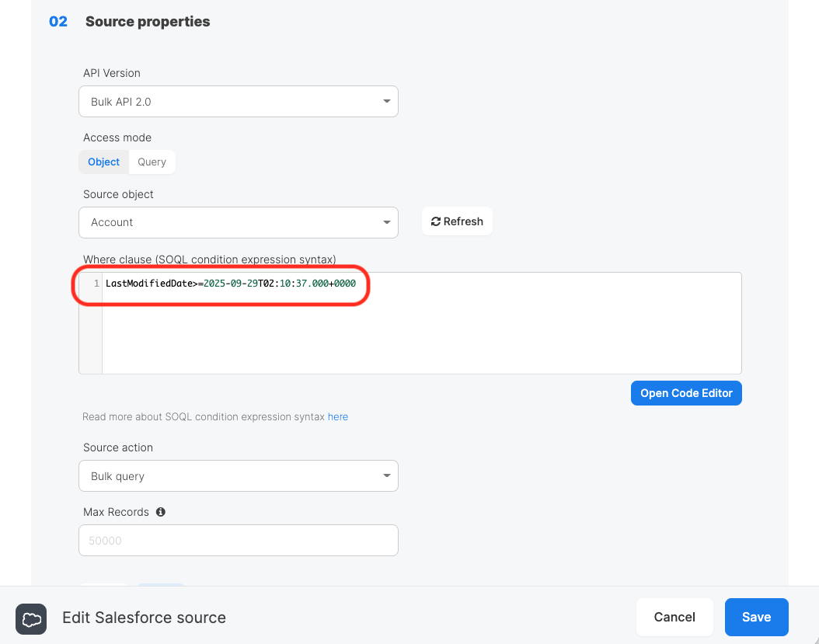The image size is (819, 644).
Task: Open the SOQL syntax documentation link
Action: [x=338, y=416]
